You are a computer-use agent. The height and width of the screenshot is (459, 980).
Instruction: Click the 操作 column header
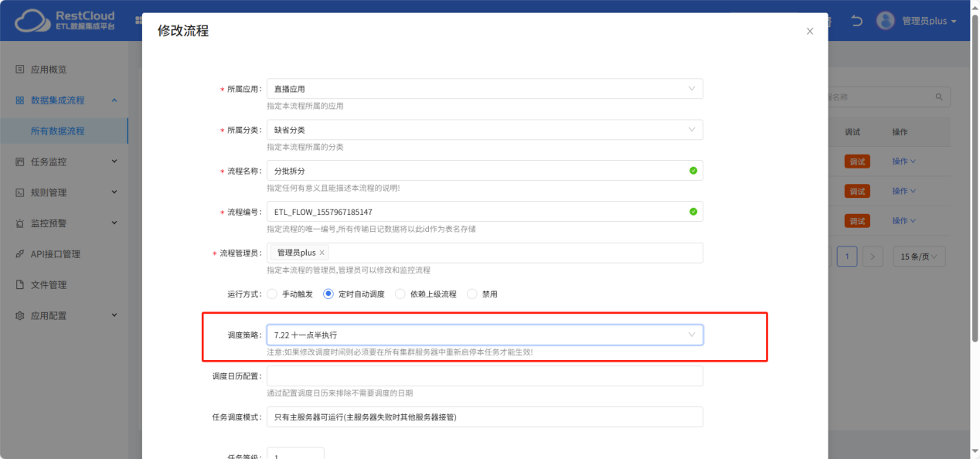(x=900, y=132)
